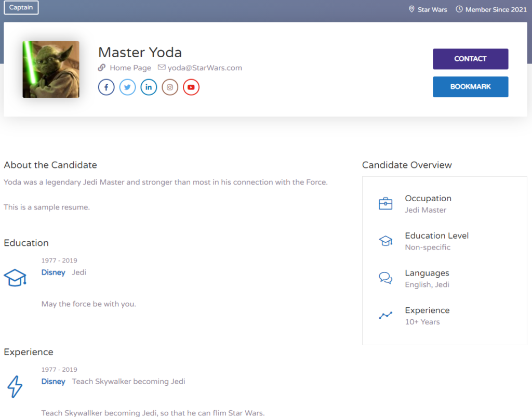Open the Twitter social icon
This screenshot has height=417, width=532.
coord(128,87)
